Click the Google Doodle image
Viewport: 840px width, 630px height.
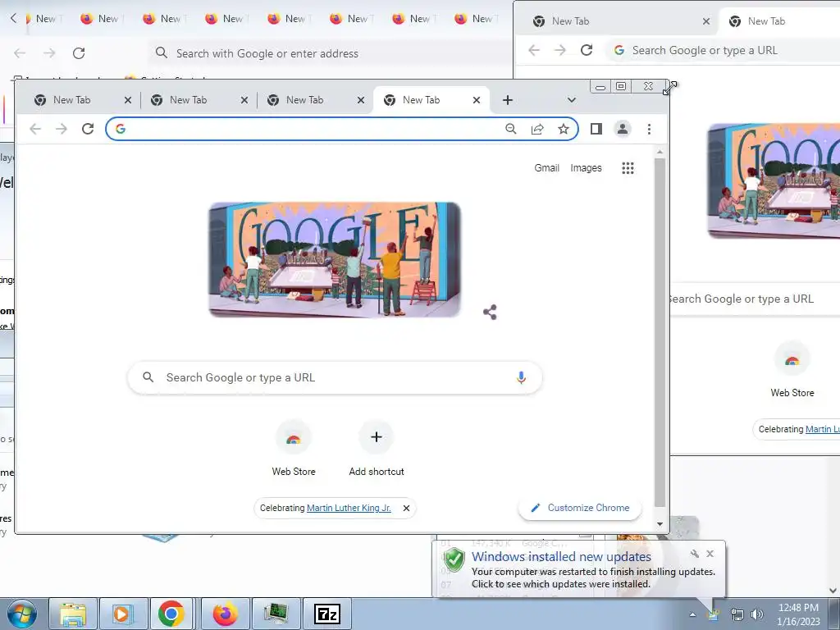click(x=335, y=260)
